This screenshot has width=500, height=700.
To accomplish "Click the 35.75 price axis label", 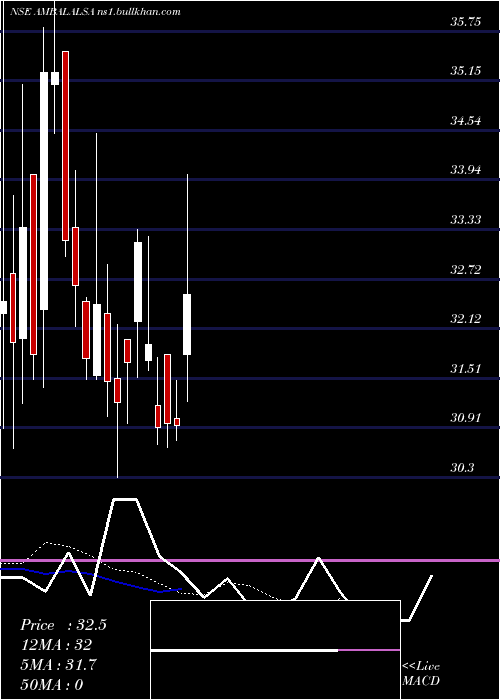I will click(x=466, y=22).
